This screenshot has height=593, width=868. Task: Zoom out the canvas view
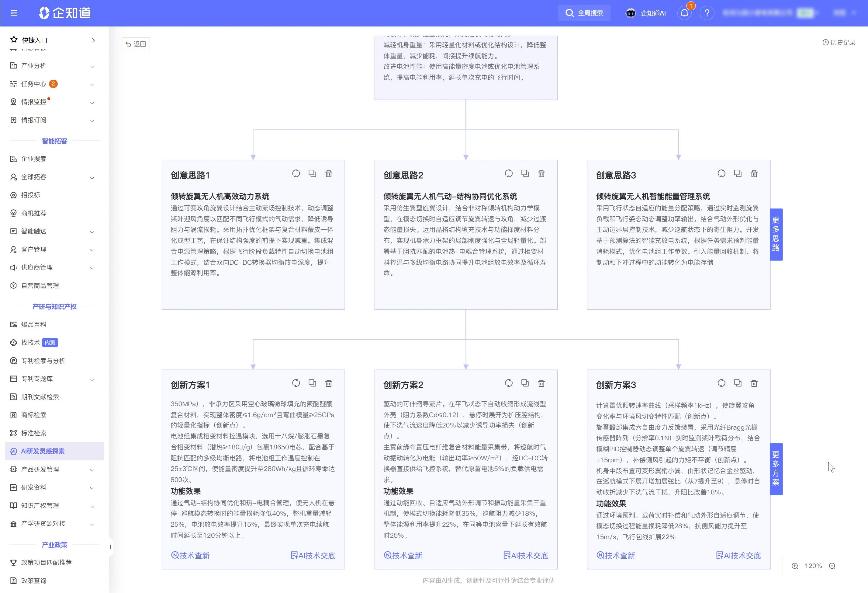point(832,566)
